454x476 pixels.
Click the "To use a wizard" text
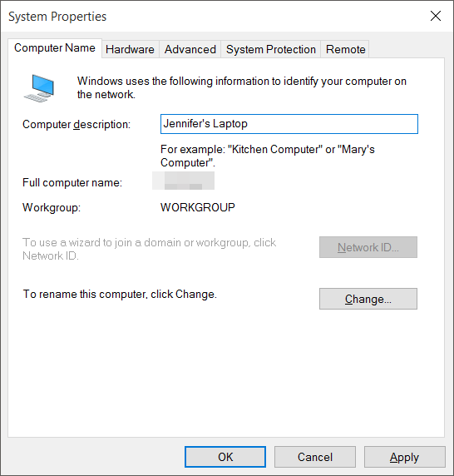tap(149, 249)
